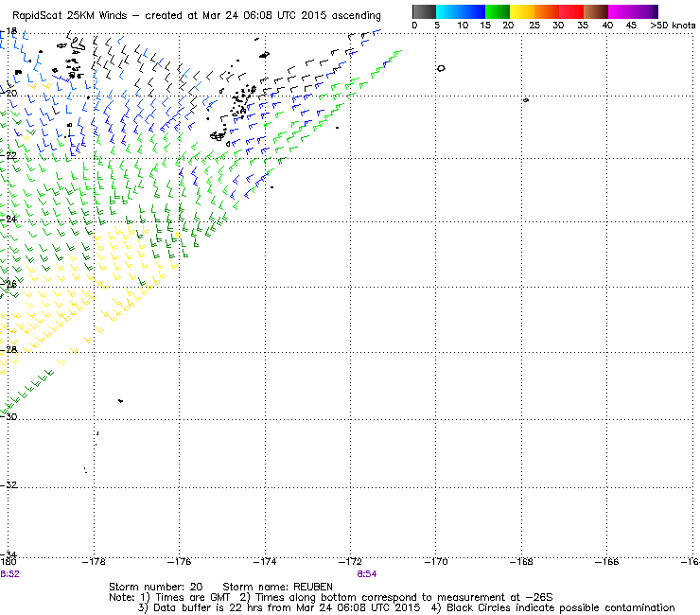
Task: Click the '-24' latitude axis label
Action: (x=9, y=219)
